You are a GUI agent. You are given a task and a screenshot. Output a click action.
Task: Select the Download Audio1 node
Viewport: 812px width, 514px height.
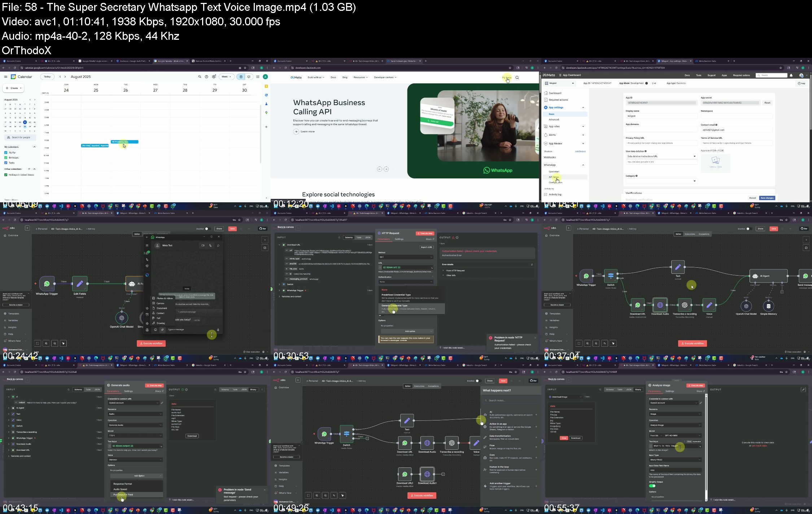coord(427,474)
